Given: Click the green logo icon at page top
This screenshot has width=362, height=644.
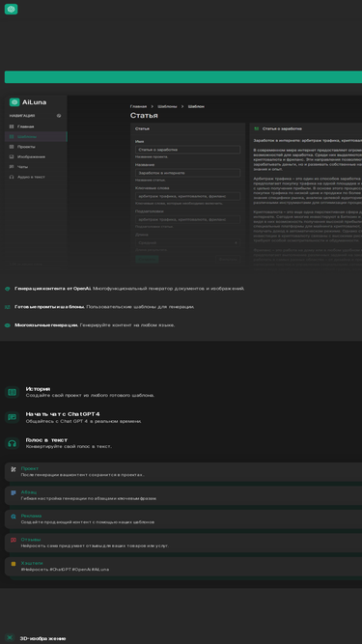Looking at the screenshot, I should point(11,9).
